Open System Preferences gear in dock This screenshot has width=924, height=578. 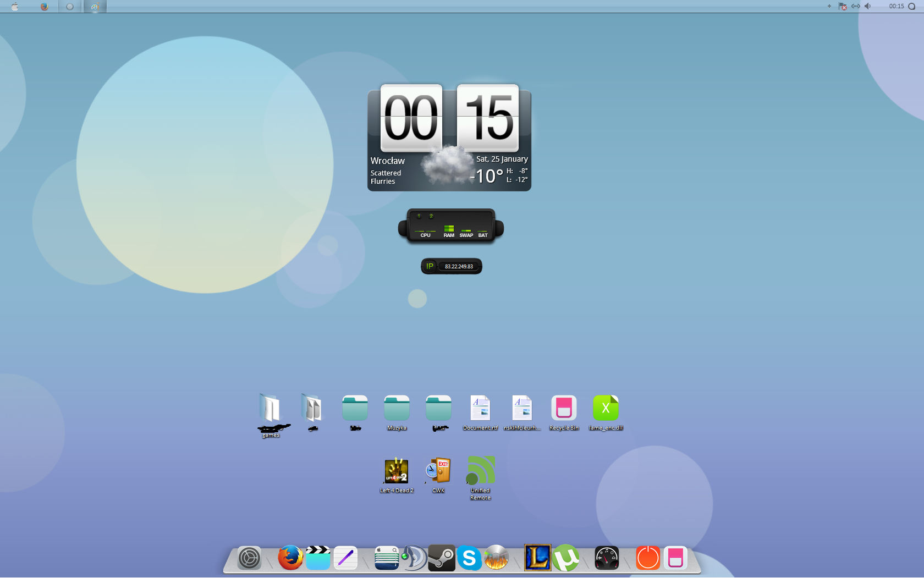click(x=249, y=558)
